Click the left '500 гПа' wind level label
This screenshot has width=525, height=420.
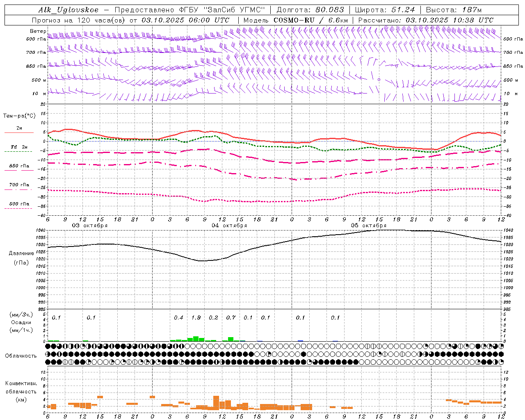[36, 39]
